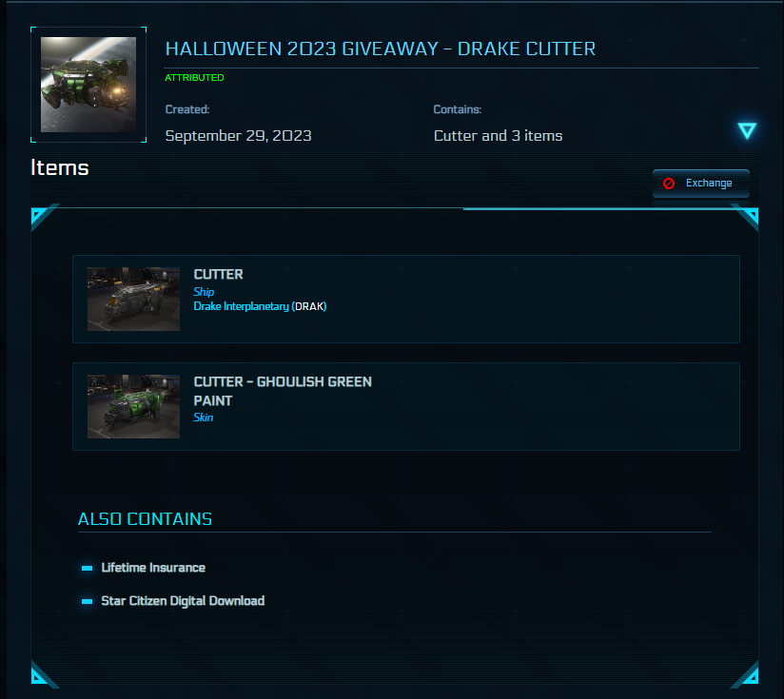The height and width of the screenshot is (699, 784).
Task: Click the Star Citizen Digital Download entry
Action: (183, 601)
